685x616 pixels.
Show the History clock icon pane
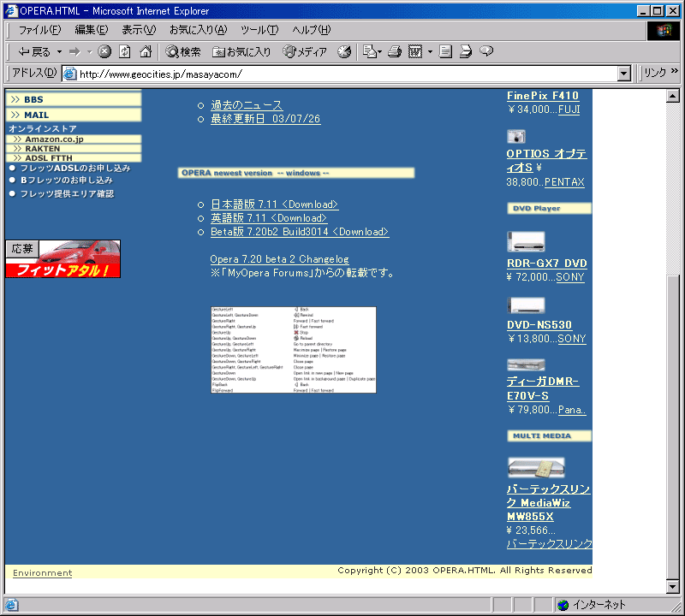point(344,51)
